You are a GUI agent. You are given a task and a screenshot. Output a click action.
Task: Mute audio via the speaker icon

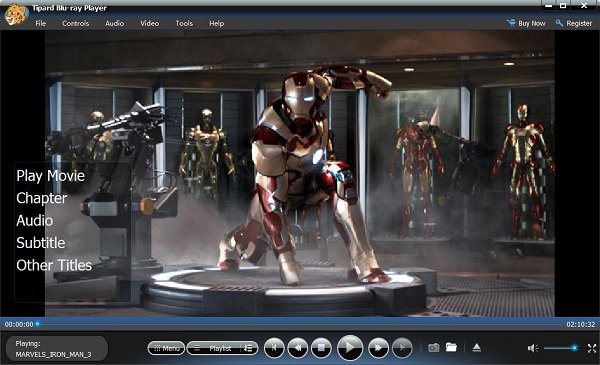[x=533, y=348]
